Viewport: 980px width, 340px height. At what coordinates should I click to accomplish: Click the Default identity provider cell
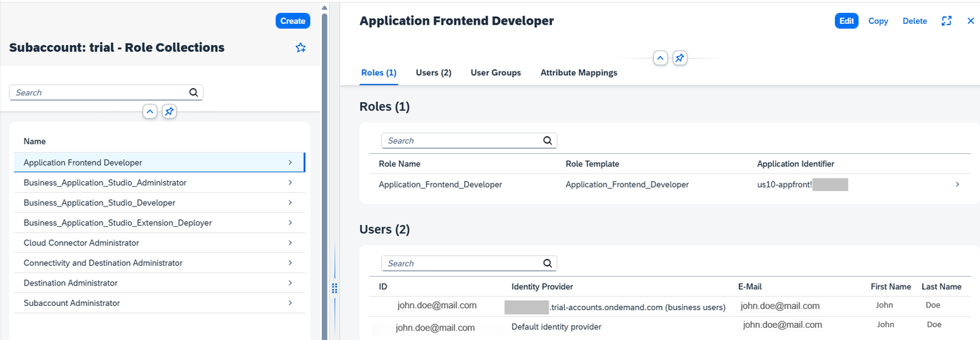(556, 327)
